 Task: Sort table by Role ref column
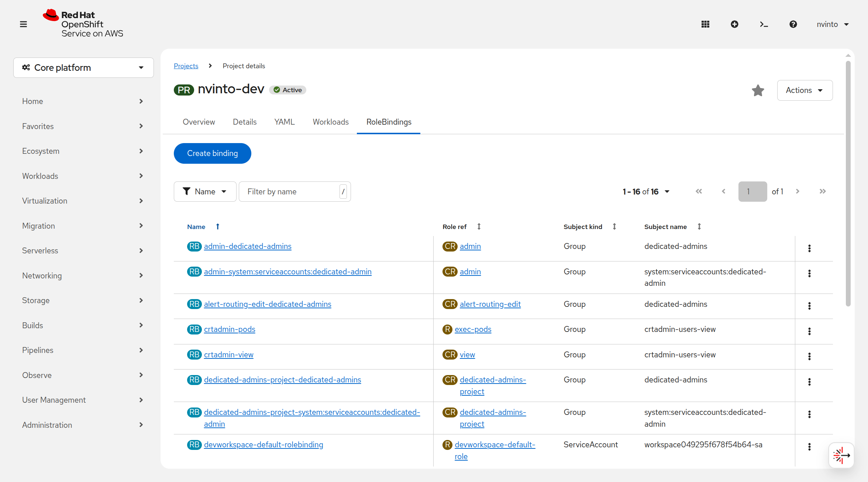point(479,226)
